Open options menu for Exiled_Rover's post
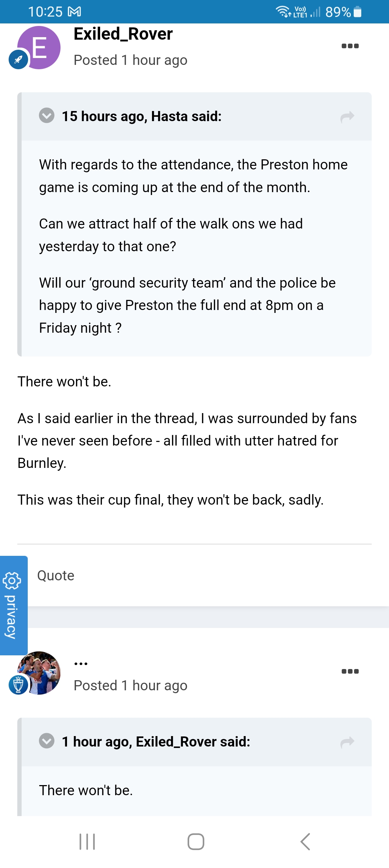This screenshot has width=389, height=868. [350, 46]
